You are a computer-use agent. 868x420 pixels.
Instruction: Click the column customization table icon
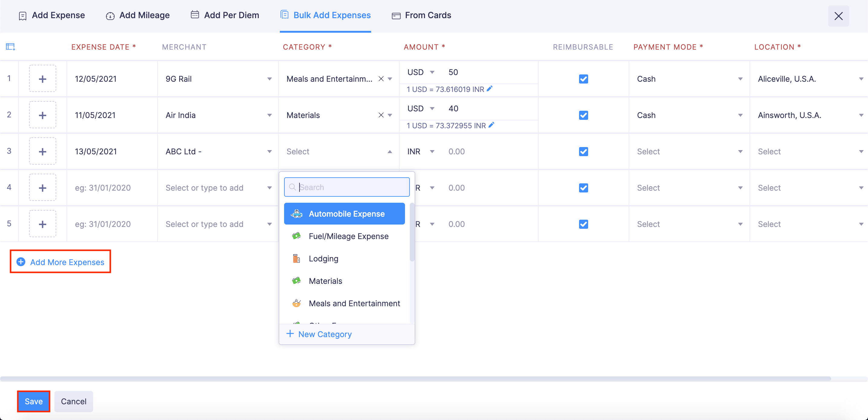click(x=11, y=47)
